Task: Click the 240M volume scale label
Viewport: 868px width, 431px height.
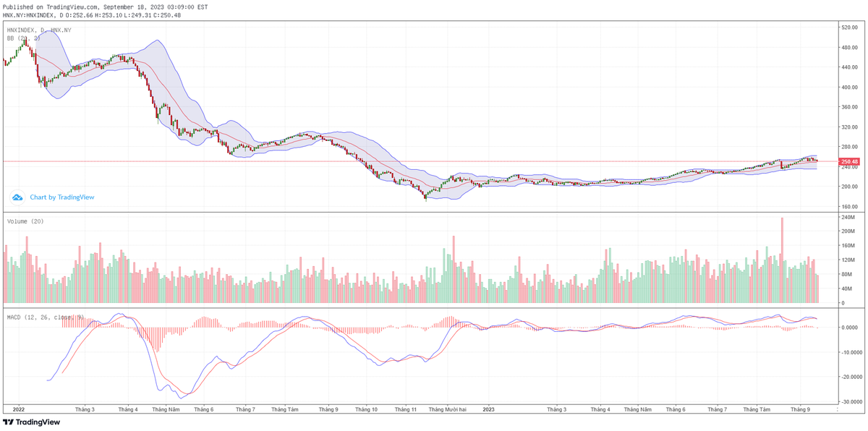Action: click(x=846, y=217)
